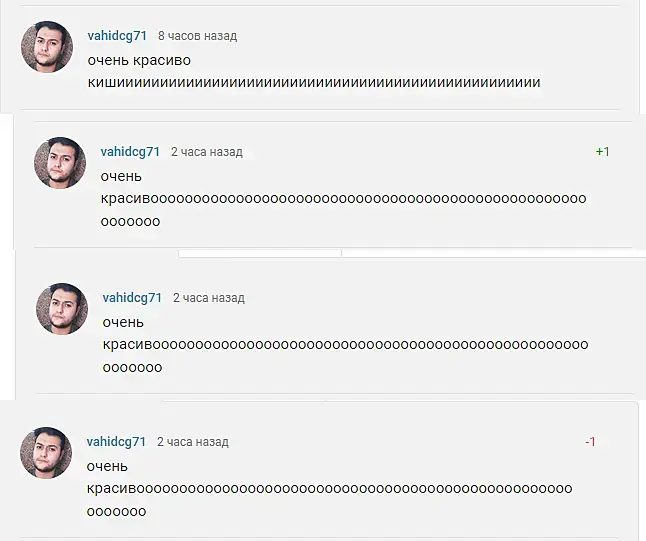Click the 2 часа назад timestamp of -1 comment
646x541 pixels.
(x=193, y=442)
